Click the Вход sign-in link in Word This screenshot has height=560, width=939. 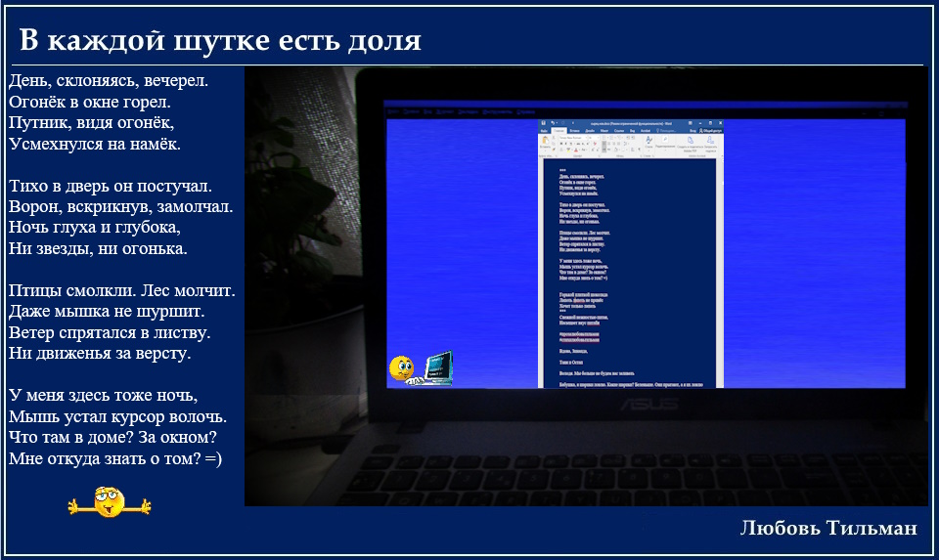(x=693, y=130)
